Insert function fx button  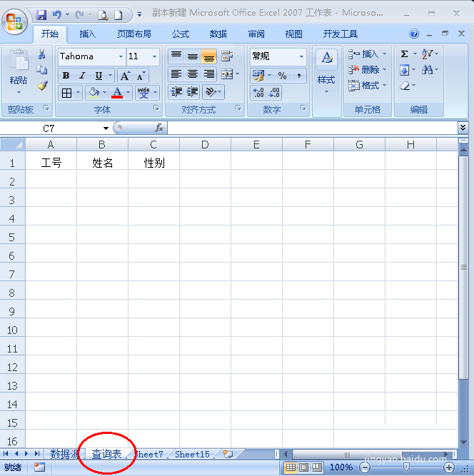click(x=159, y=128)
